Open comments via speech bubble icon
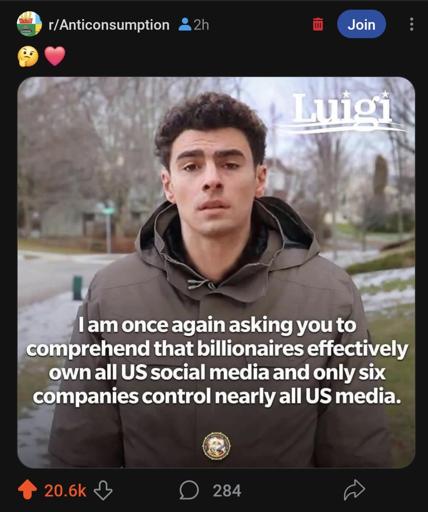Viewport: 428px width, 512px height. point(189,490)
